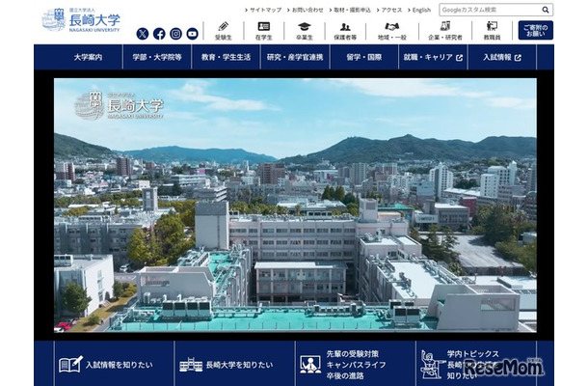
Task: Switch the site to English
Action: [419, 11]
